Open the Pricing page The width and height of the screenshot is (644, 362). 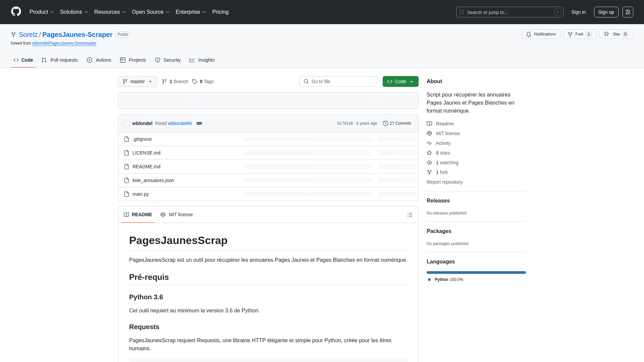click(220, 12)
